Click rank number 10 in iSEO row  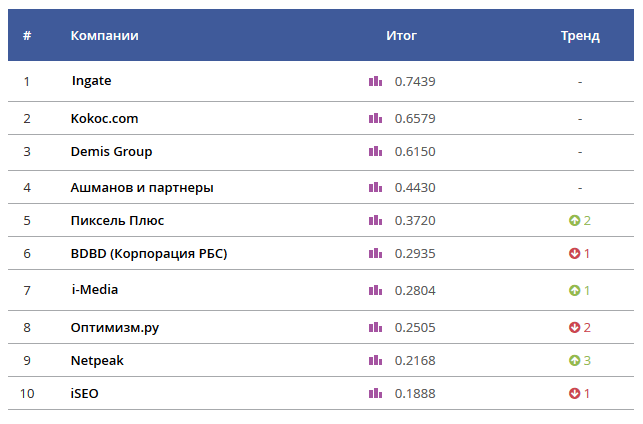[x=27, y=394]
